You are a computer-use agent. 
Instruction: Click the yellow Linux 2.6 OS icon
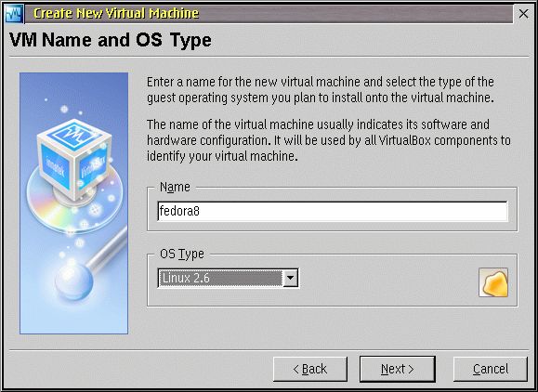pos(493,282)
